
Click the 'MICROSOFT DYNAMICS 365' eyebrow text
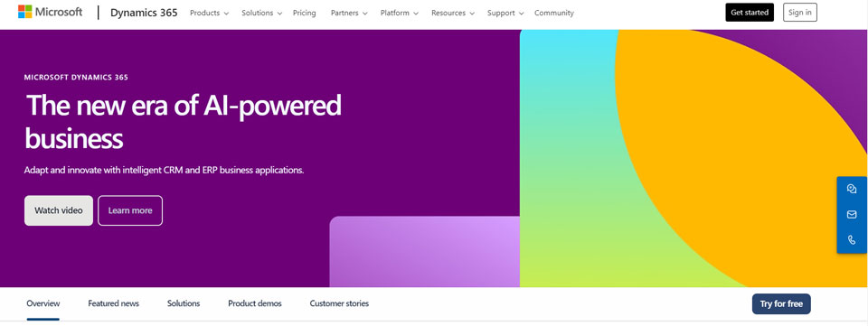pos(76,78)
